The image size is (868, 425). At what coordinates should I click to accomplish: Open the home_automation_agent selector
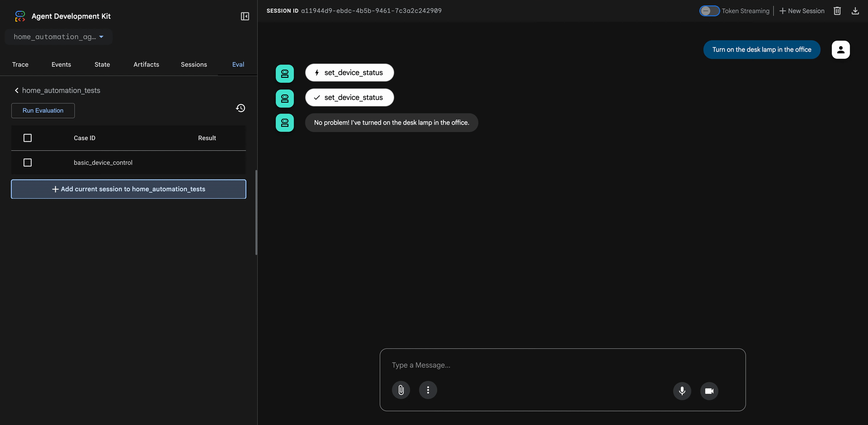(58, 37)
